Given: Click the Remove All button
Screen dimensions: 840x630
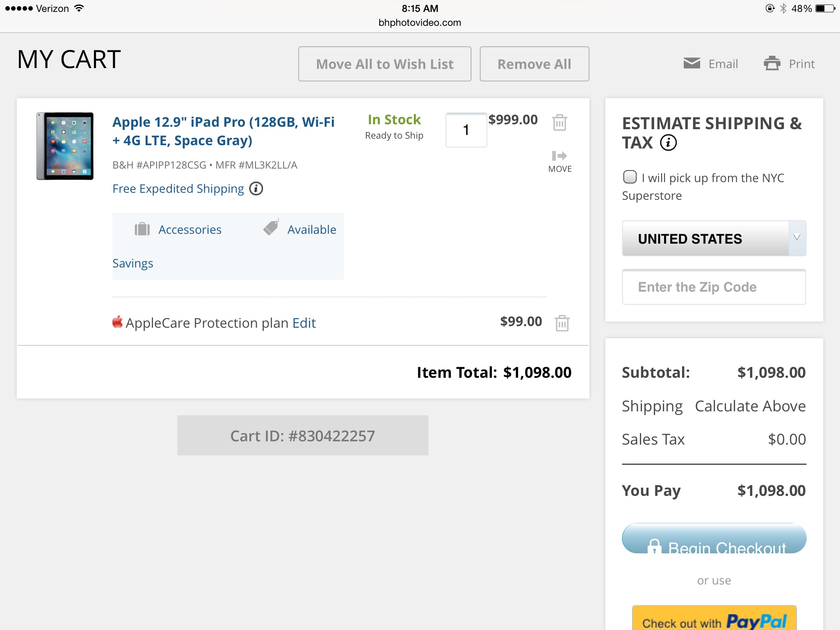Looking at the screenshot, I should click(534, 64).
